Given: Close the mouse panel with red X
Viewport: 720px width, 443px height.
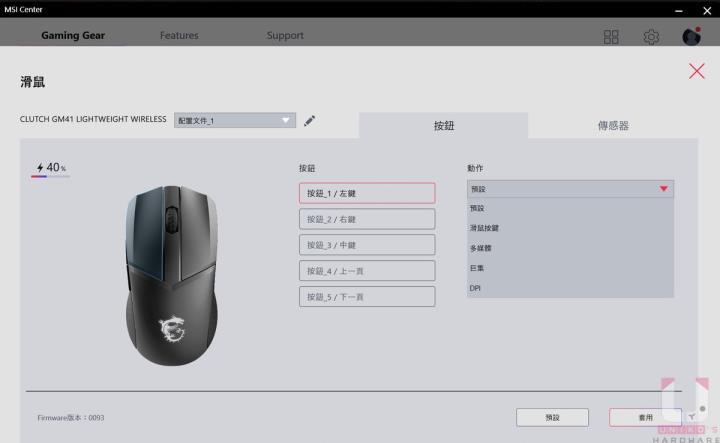Looking at the screenshot, I should pyautogui.click(x=697, y=71).
